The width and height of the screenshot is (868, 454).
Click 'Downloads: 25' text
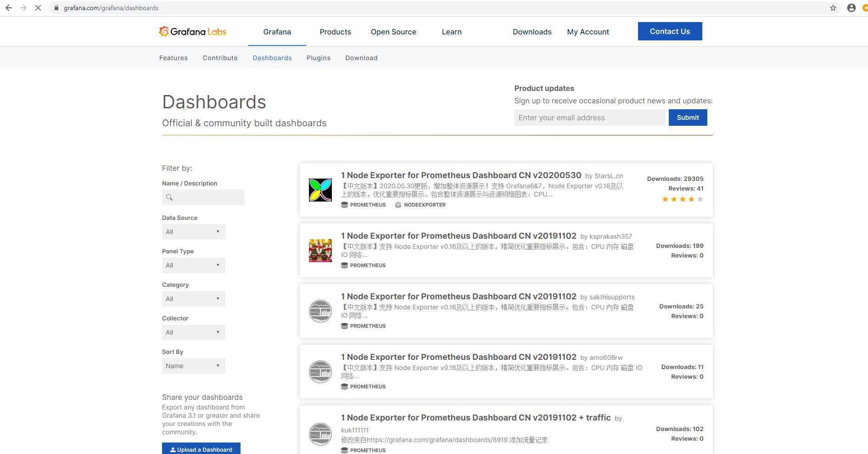(x=681, y=306)
